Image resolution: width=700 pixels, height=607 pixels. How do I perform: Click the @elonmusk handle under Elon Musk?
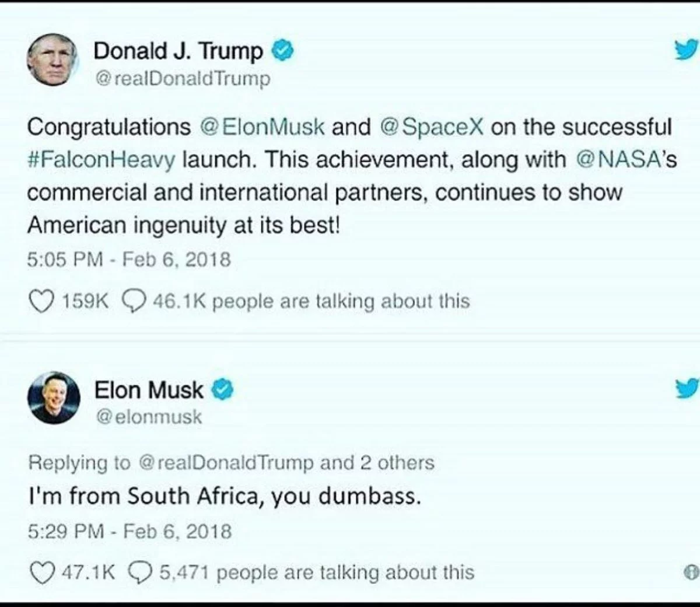pyautogui.click(x=148, y=417)
